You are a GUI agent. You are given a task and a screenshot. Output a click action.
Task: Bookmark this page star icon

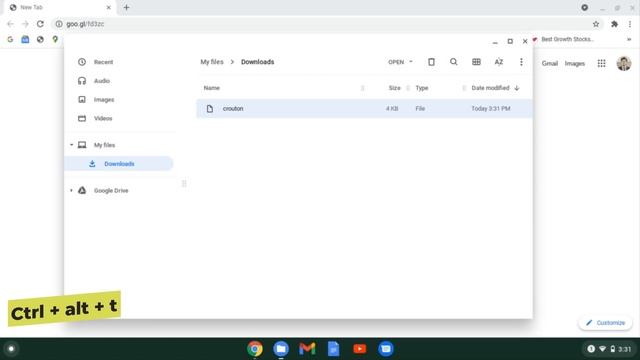[596, 24]
